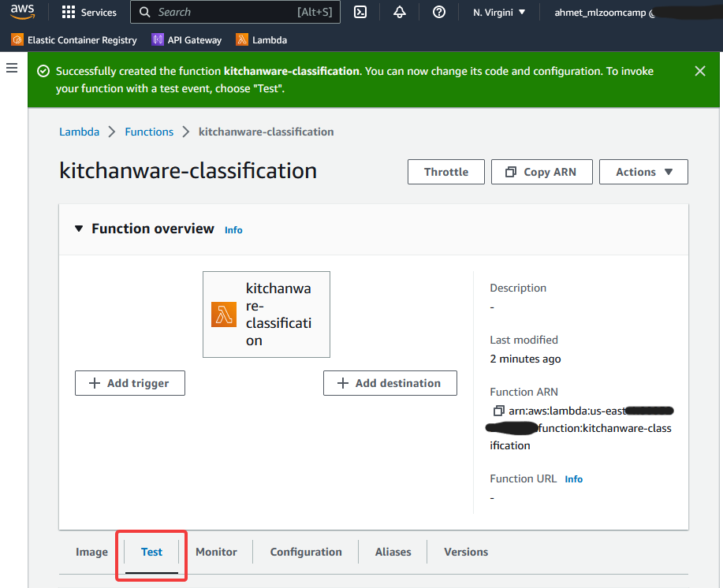
Task: Click the search magnifier icon
Action: click(145, 12)
